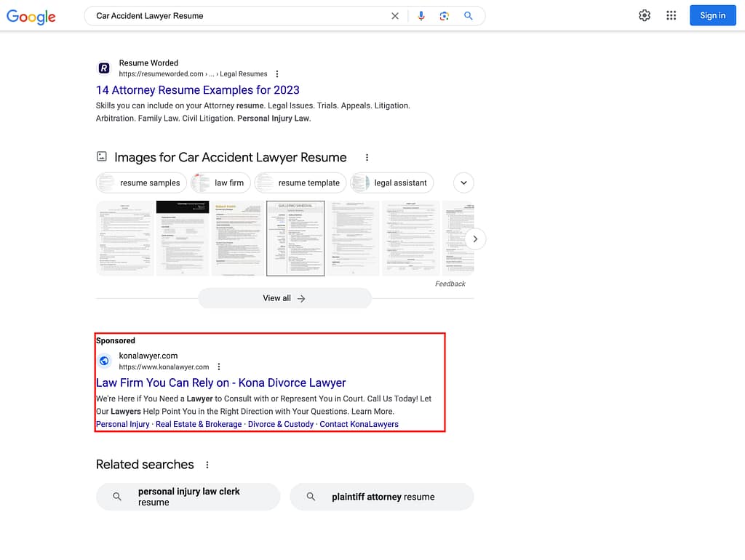The image size is (745, 560).
Task: Click the magnifier search button
Action: pyautogui.click(x=468, y=16)
